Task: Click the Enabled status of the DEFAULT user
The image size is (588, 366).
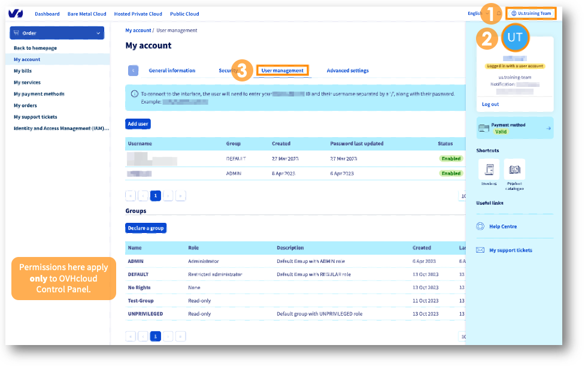Action: pyautogui.click(x=451, y=159)
